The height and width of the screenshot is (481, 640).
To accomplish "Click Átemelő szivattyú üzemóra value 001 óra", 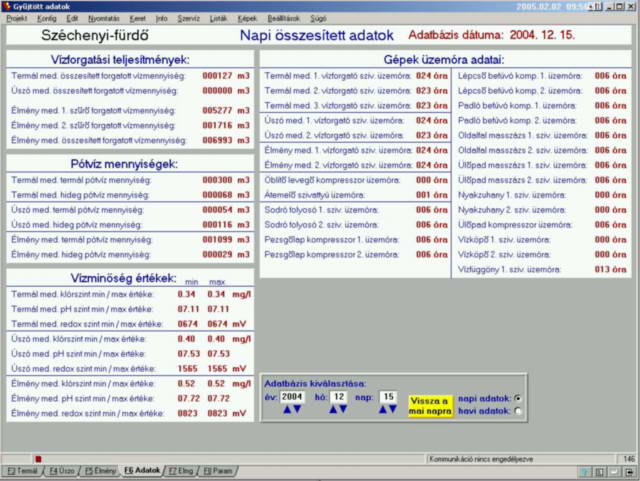I will tap(432, 195).
